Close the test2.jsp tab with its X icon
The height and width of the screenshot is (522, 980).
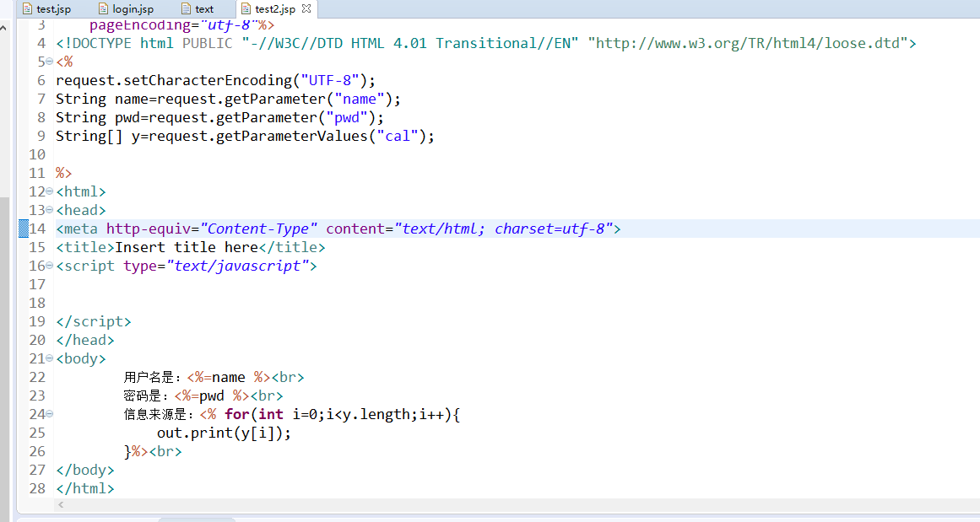click(x=306, y=8)
